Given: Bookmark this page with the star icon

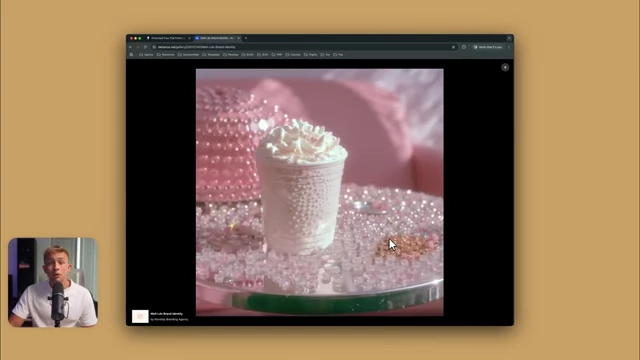Looking at the screenshot, I should pyautogui.click(x=453, y=47).
